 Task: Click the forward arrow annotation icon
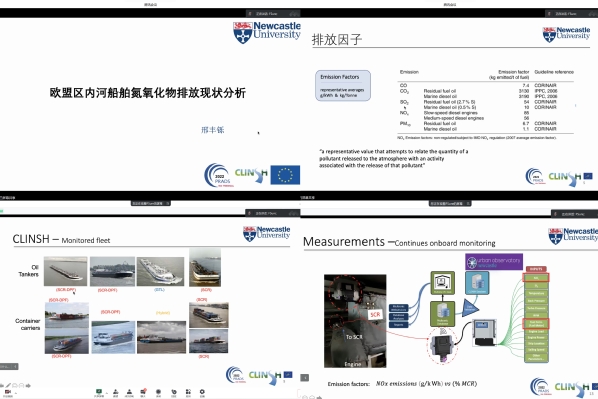28,386
